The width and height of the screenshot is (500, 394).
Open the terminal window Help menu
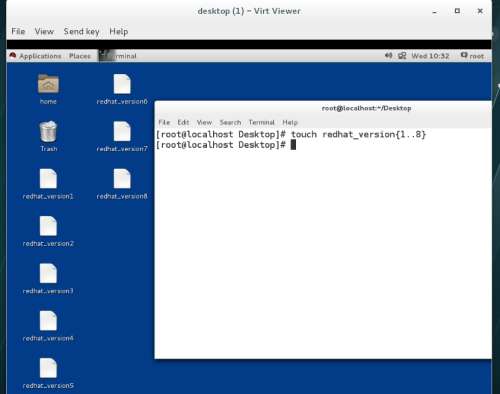point(290,122)
